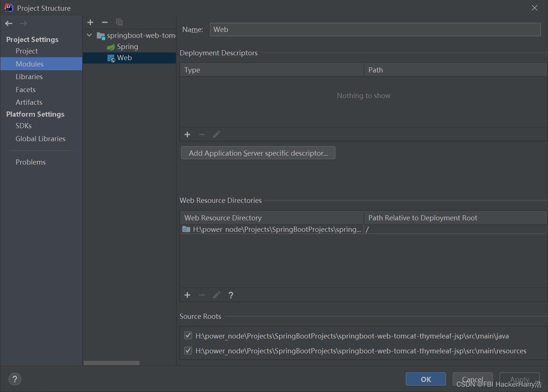Select the Spring facet leaf icon
The image size is (548, 392).
[x=111, y=47]
